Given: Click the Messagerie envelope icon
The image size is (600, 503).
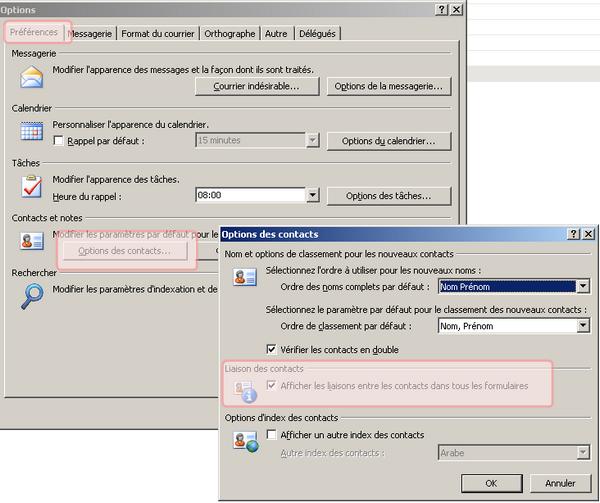Looking at the screenshot, I should 33,77.
